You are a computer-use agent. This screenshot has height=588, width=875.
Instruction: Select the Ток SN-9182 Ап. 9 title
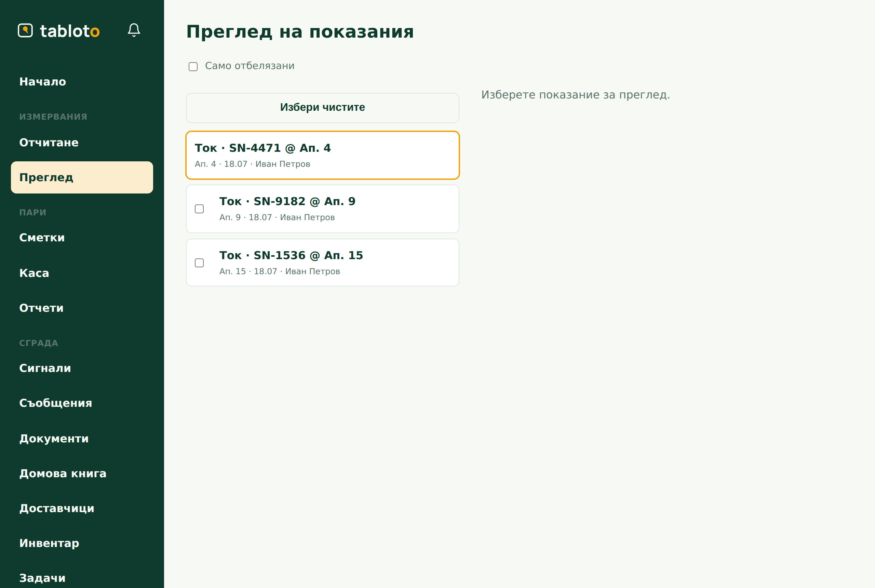pos(287,201)
